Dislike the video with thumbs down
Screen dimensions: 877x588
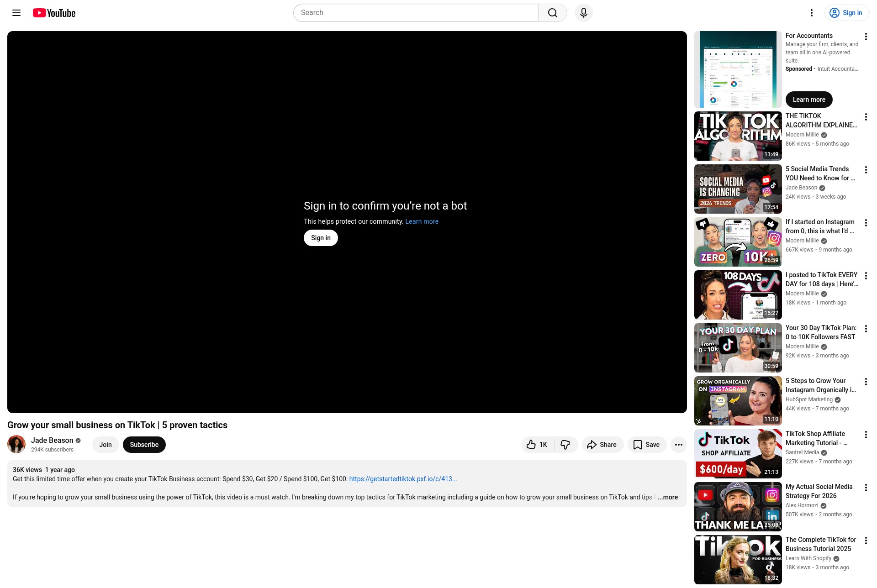click(x=565, y=445)
